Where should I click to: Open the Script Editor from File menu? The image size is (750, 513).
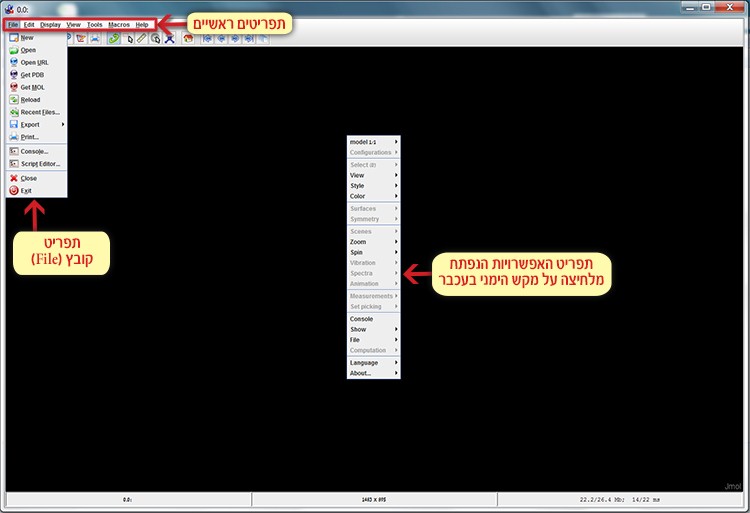(40, 163)
